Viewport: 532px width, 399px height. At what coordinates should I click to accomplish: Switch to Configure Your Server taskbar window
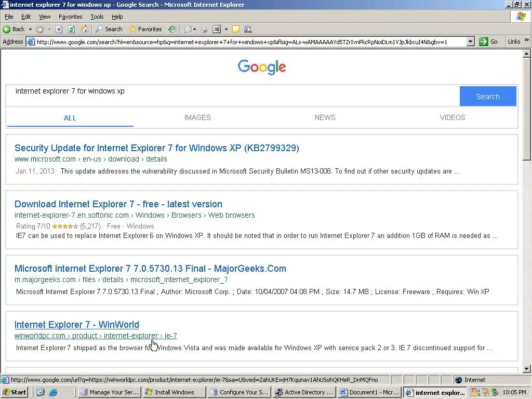tap(239, 392)
